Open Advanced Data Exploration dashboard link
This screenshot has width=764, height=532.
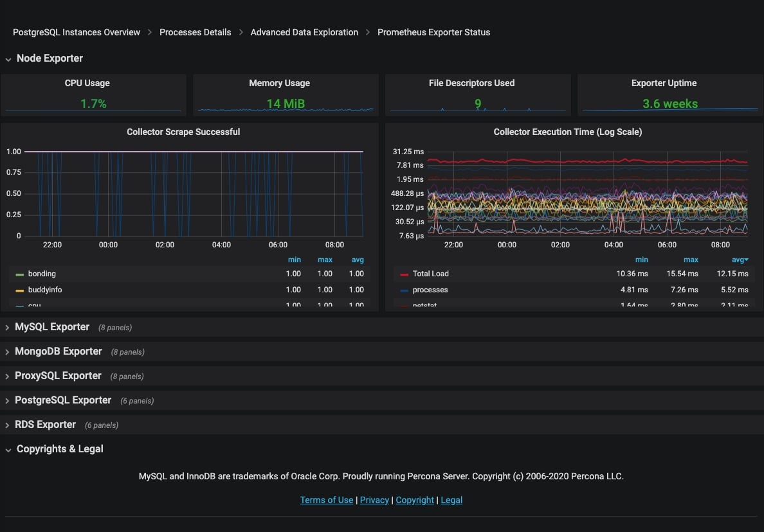[x=304, y=32]
